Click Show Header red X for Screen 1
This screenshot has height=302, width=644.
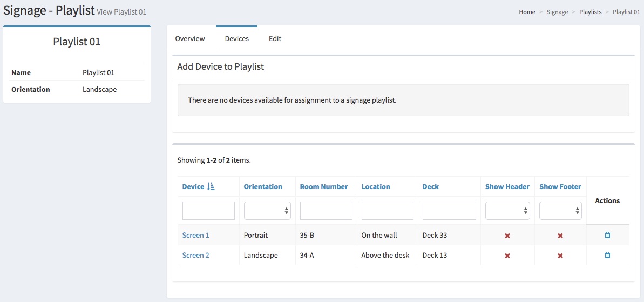coord(507,236)
